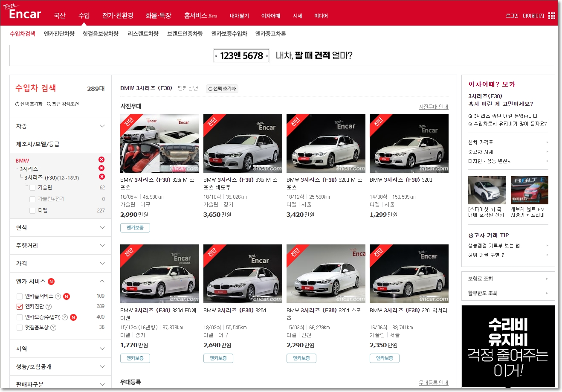This screenshot has width=562, height=392.
Task: Collapse the 엔카 서비스 section
Action: (61, 282)
